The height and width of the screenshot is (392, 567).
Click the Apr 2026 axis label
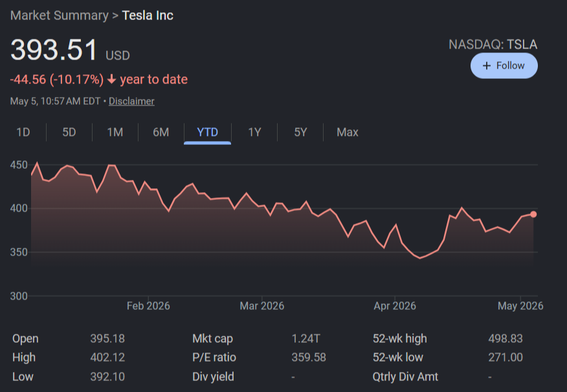pos(395,306)
